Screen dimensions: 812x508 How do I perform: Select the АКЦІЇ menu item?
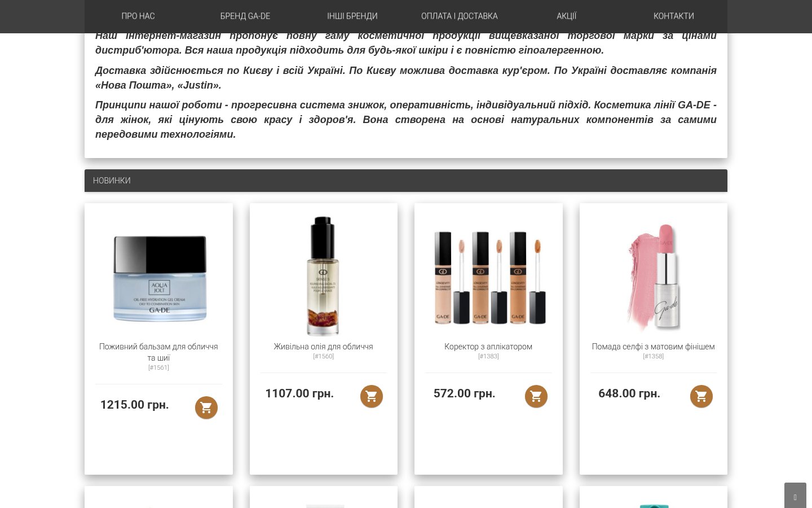coord(567,16)
